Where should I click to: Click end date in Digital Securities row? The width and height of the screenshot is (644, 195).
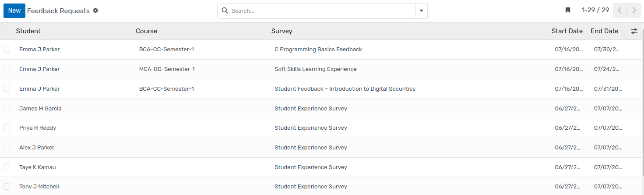pos(608,89)
